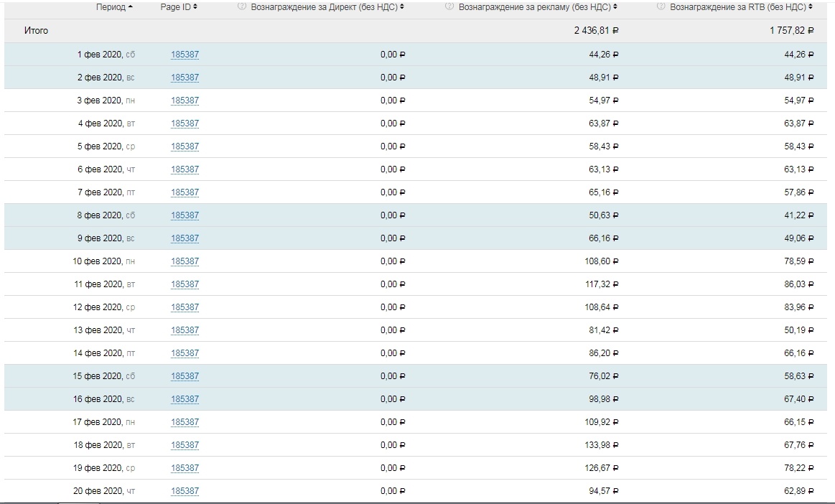This screenshot has height=504, width=835.
Task: Open help icon beside Вознаграждение за рекламу header
Action: tap(449, 6)
